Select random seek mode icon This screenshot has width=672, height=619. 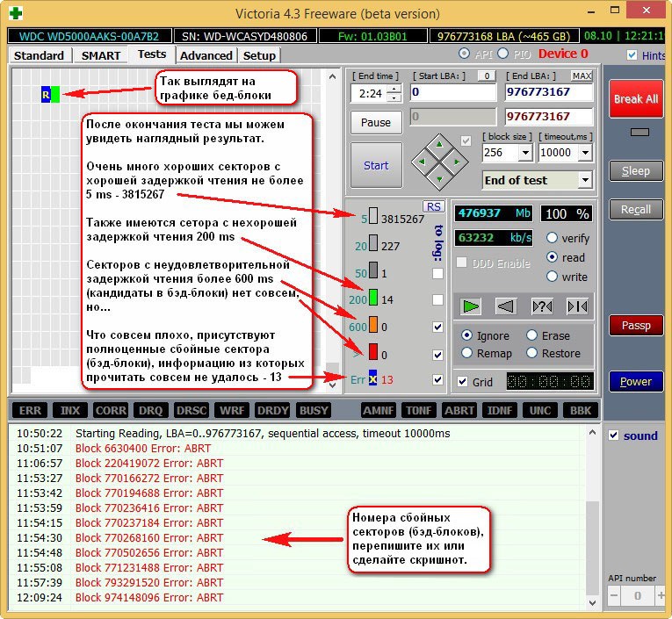tap(542, 306)
